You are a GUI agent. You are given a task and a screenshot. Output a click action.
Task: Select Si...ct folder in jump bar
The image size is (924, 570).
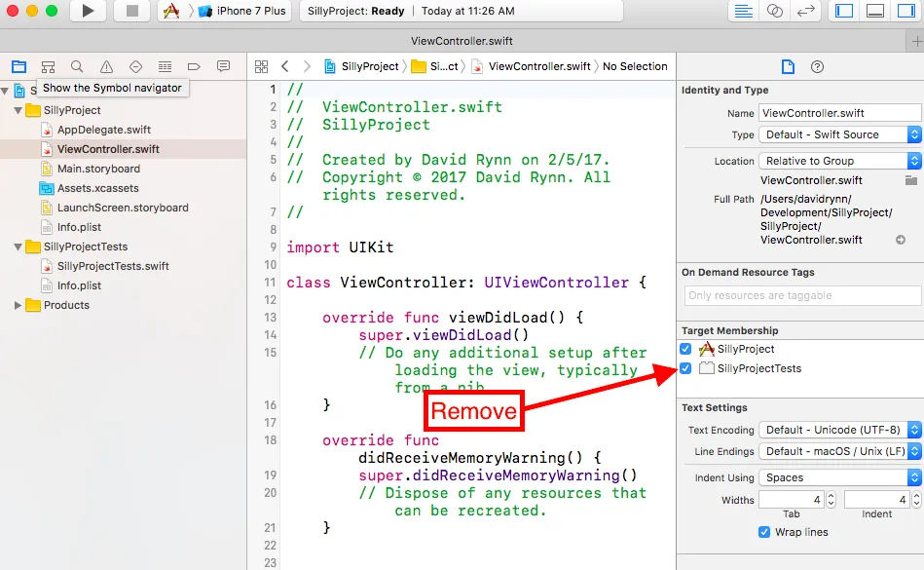click(435, 66)
